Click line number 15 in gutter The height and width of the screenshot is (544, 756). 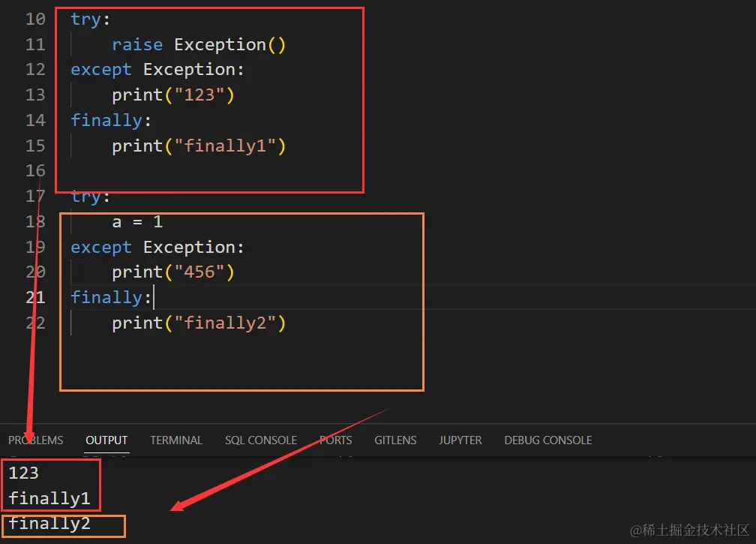click(35, 146)
